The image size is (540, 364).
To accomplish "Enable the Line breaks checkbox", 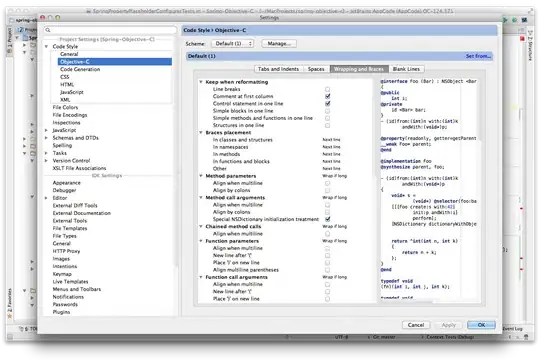I will pyautogui.click(x=327, y=89).
